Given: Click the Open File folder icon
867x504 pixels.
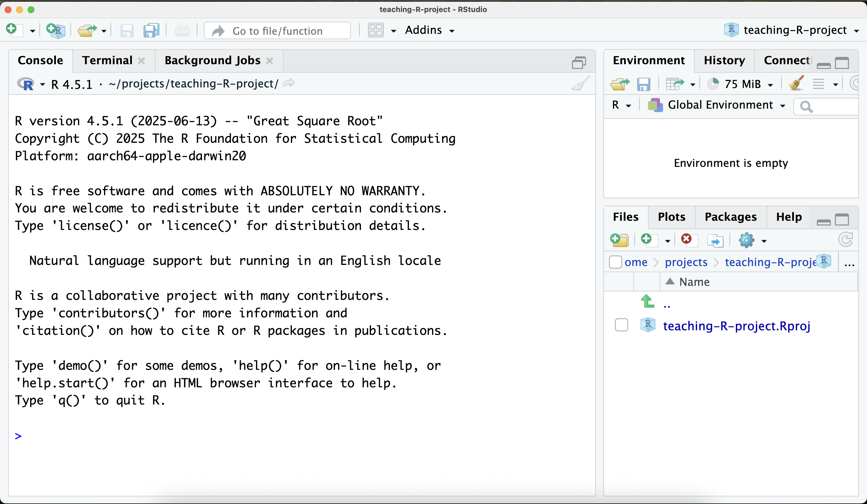Looking at the screenshot, I should 87,30.
